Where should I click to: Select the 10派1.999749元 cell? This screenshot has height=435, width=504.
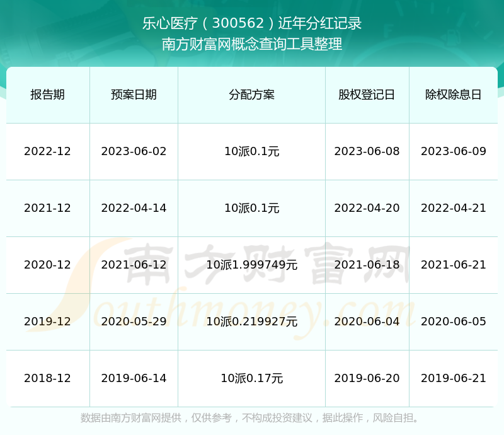pos(251,265)
